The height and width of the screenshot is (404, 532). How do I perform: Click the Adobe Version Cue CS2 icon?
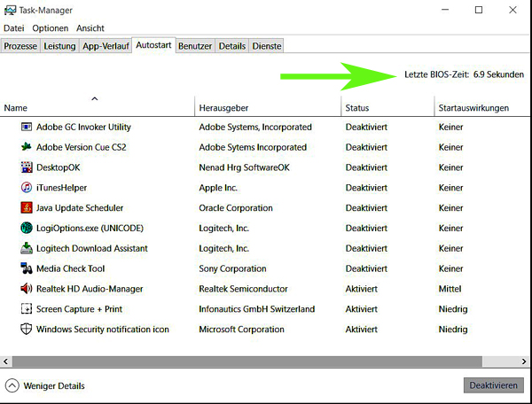pos(27,147)
